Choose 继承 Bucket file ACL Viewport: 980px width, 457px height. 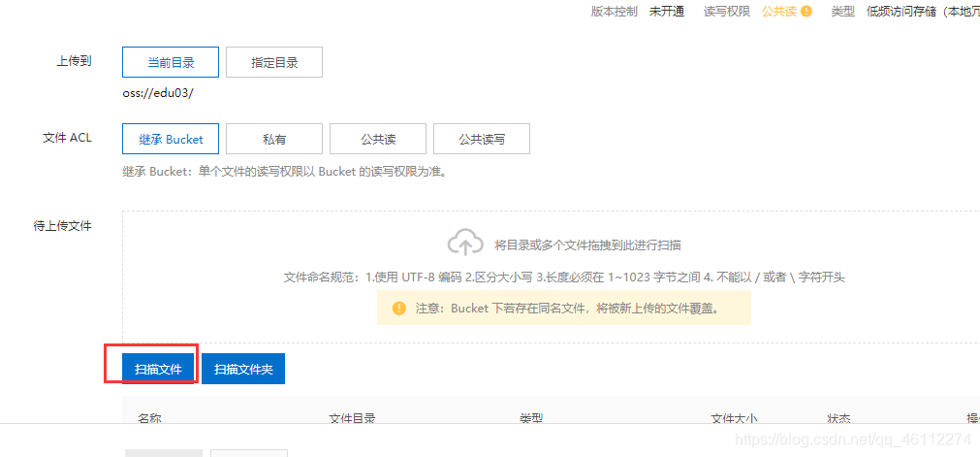171,139
